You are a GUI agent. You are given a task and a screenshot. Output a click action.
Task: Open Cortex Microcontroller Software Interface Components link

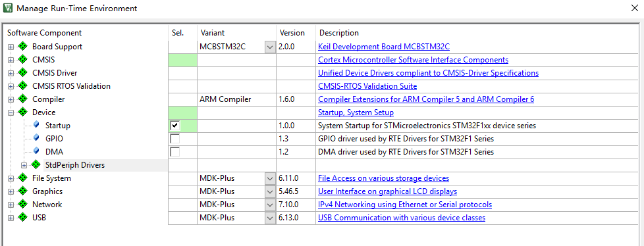click(x=413, y=60)
